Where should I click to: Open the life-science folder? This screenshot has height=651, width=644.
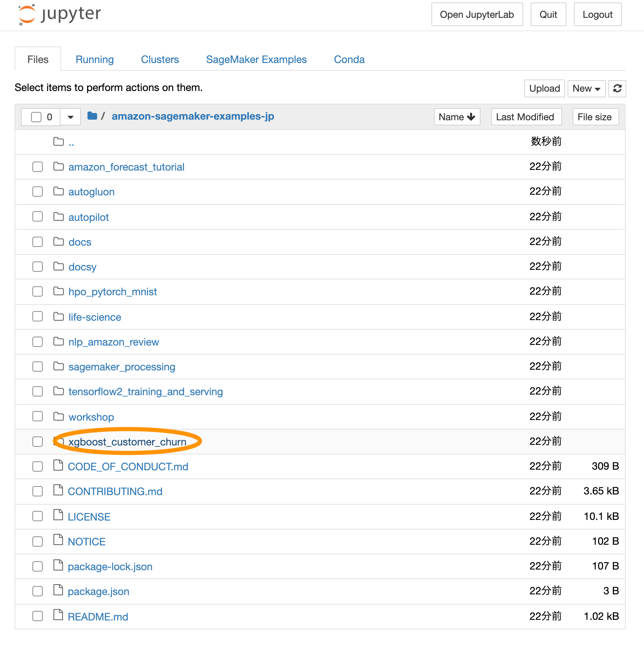click(x=95, y=318)
